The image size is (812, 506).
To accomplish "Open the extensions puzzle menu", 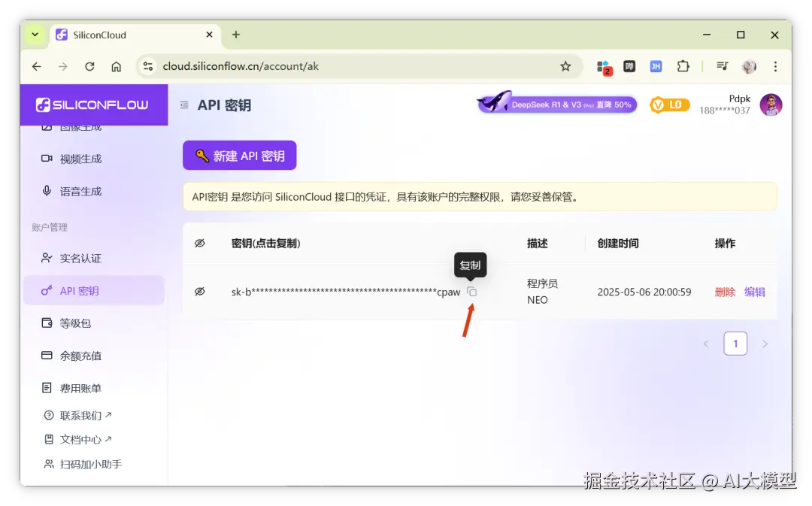I will [683, 66].
